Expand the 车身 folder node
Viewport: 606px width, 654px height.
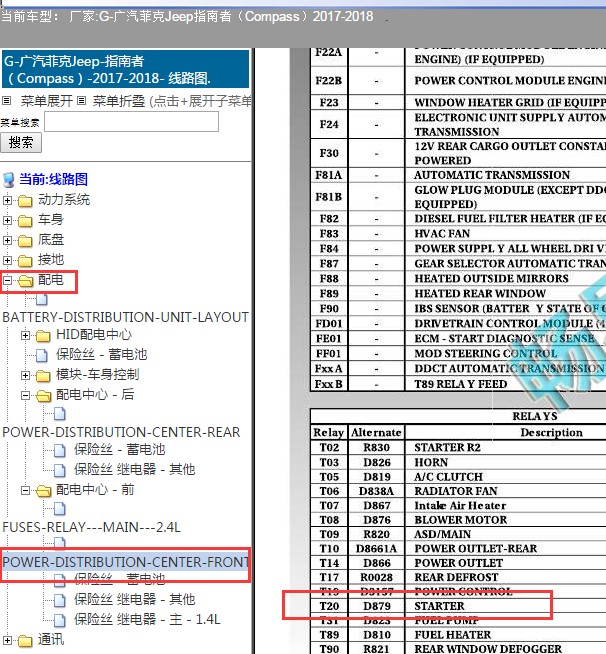click(7, 220)
